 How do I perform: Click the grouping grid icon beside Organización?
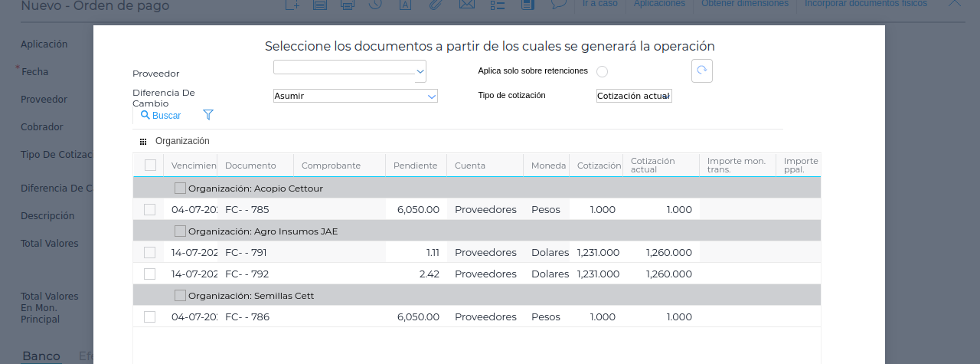(x=143, y=142)
